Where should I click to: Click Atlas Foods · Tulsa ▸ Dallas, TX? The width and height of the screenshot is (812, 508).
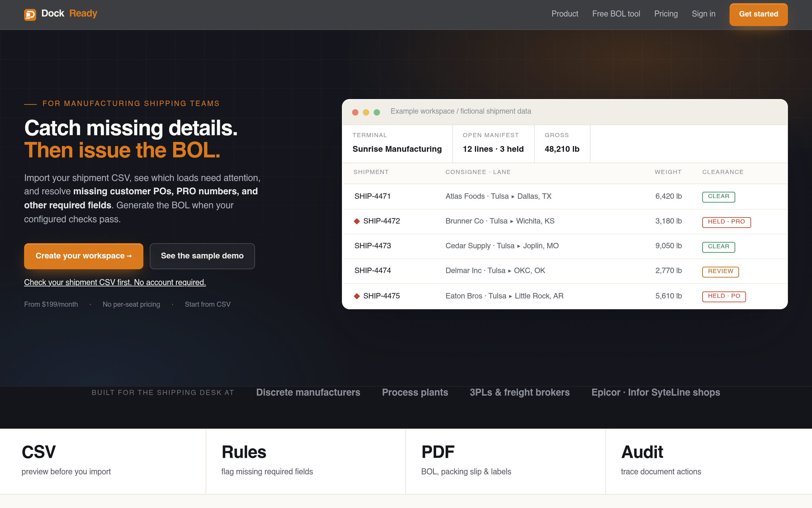pyautogui.click(x=498, y=196)
